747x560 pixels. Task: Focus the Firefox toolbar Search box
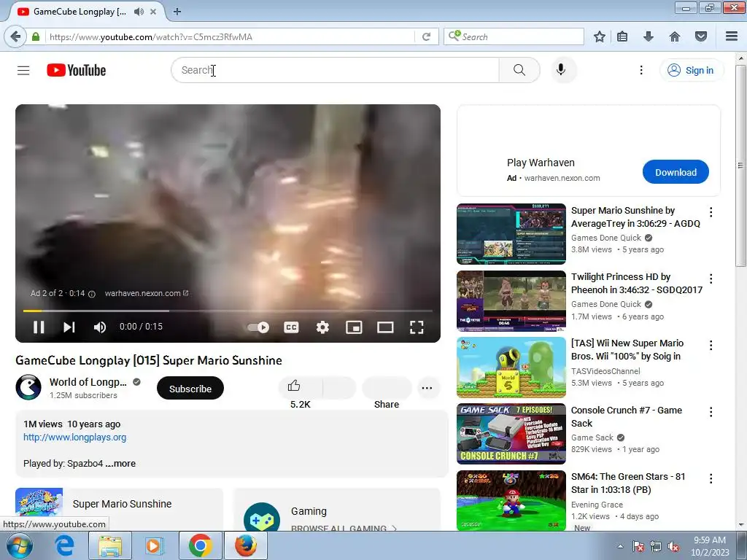tap(514, 36)
